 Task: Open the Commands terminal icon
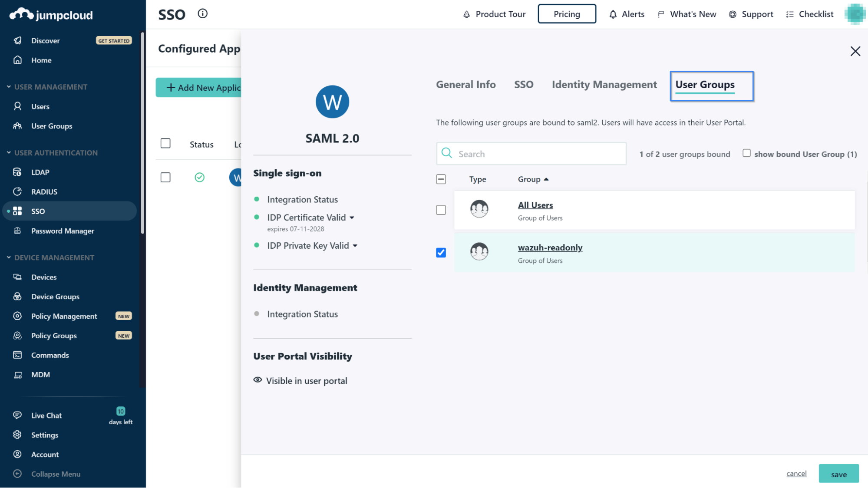tap(17, 355)
